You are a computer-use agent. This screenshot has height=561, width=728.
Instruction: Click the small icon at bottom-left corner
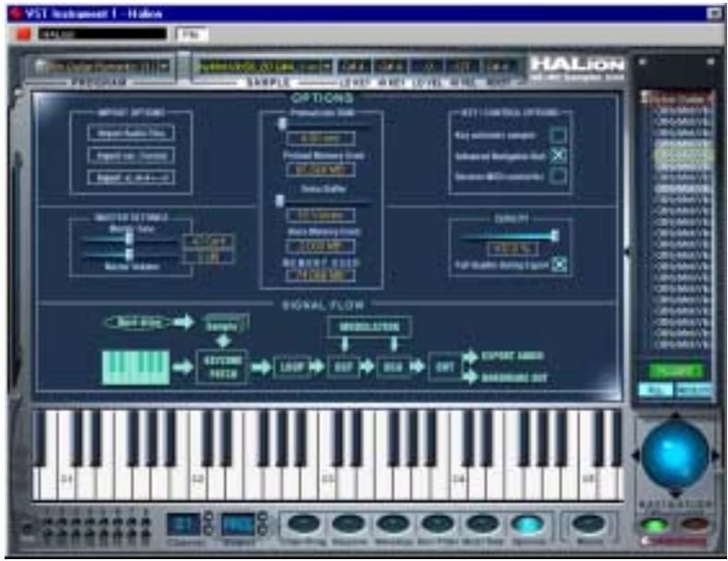[28, 529]
